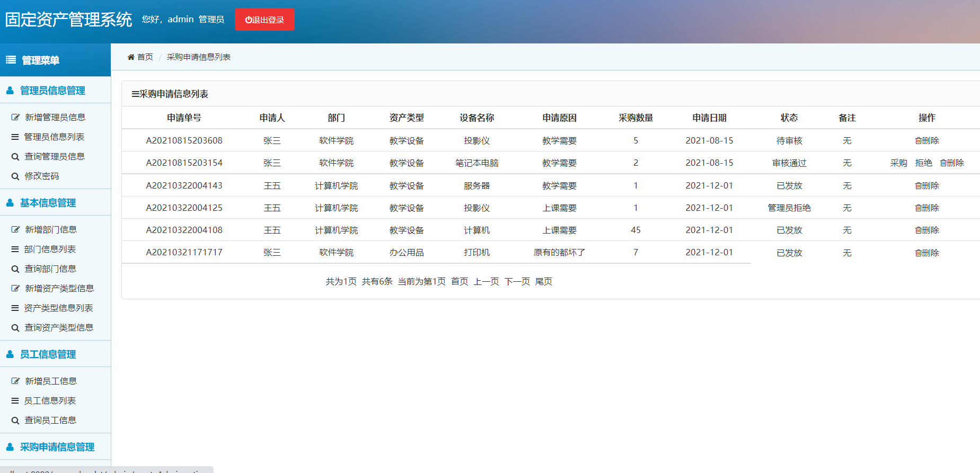Viewport: 980px width, 473px height.
Task: Click the 管理菜单 list icon
Action: coord(11,60)
